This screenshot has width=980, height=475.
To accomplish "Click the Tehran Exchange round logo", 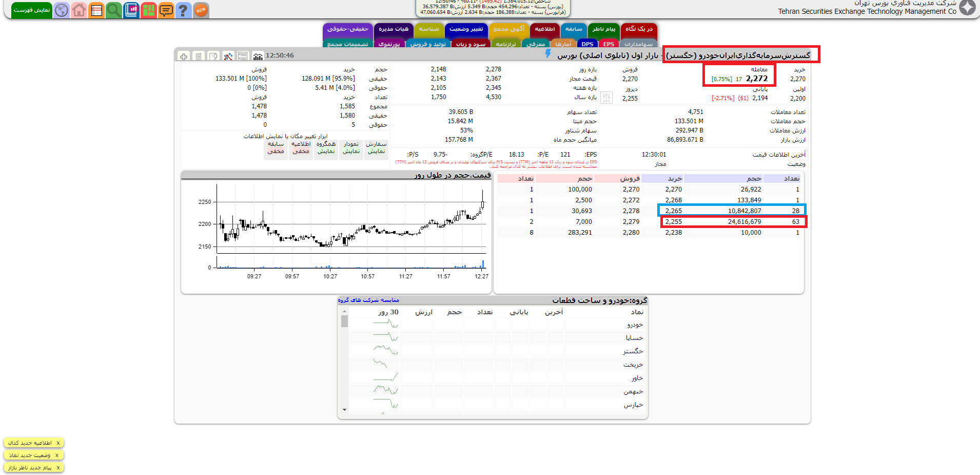I will [968, 7].
